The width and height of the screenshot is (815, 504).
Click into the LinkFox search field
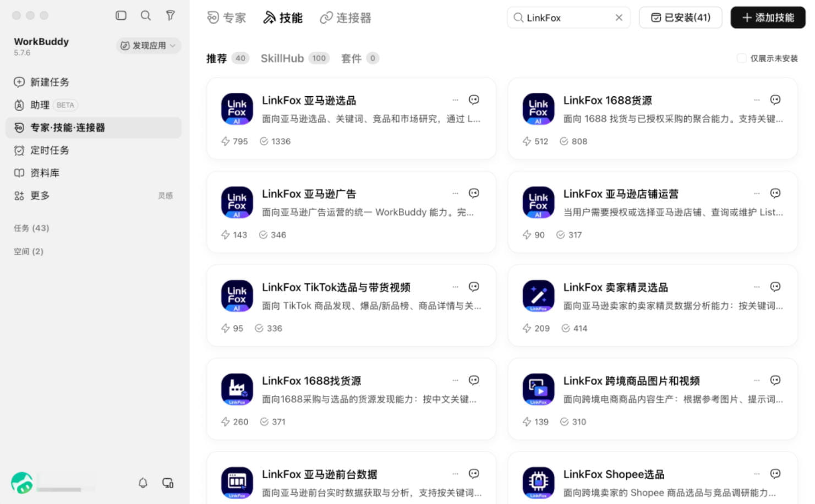pos(568,18)
